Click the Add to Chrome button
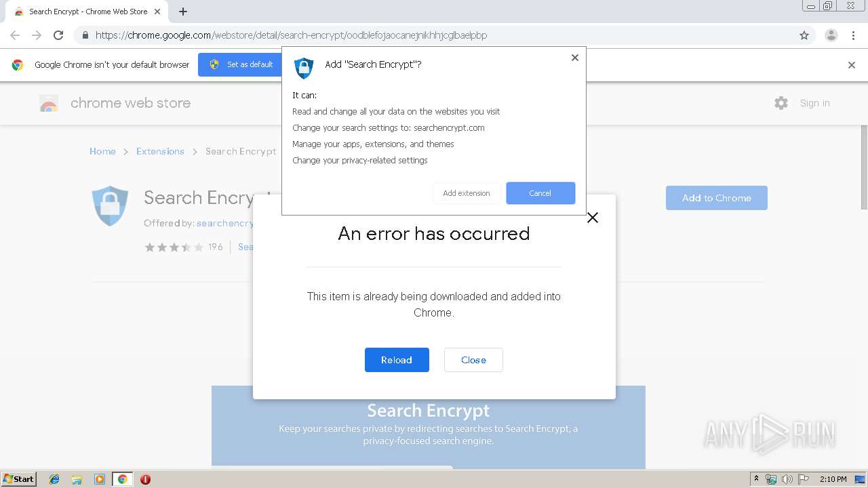Viewport: 868px width, 488px height. point(717,198)
